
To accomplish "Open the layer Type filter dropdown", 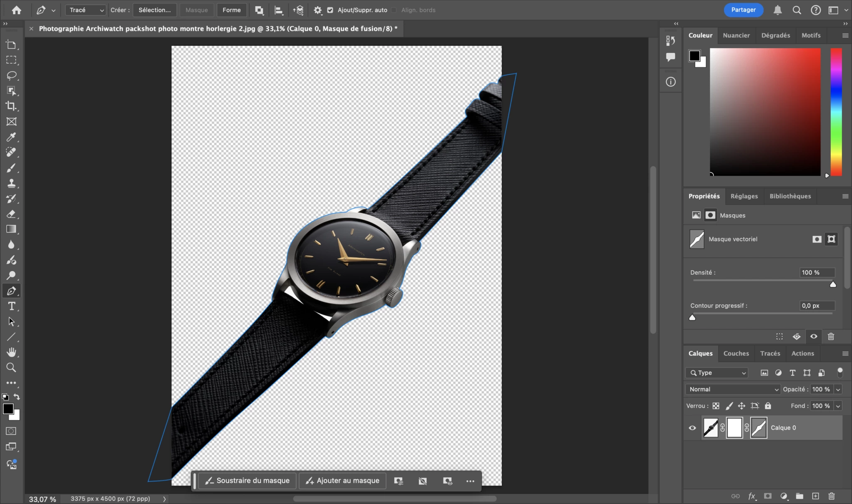I will [717, 373].
